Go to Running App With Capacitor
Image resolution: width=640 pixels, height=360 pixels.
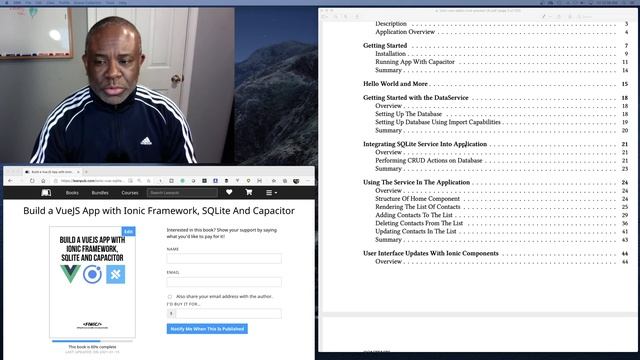415,62
